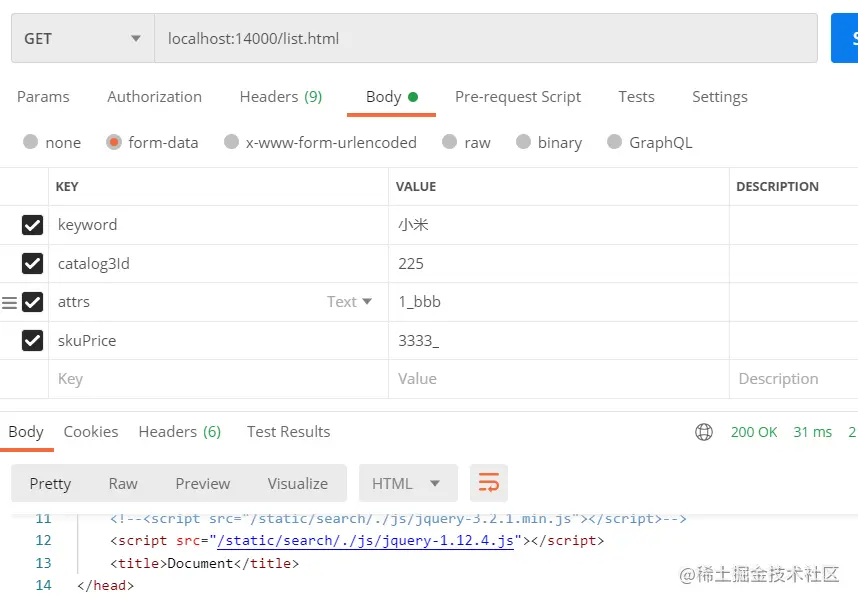The height and width of the screenshot is (603, 858).
Task: Select the response Body tab
Action: pyautogui.click(x=26, y=432)
